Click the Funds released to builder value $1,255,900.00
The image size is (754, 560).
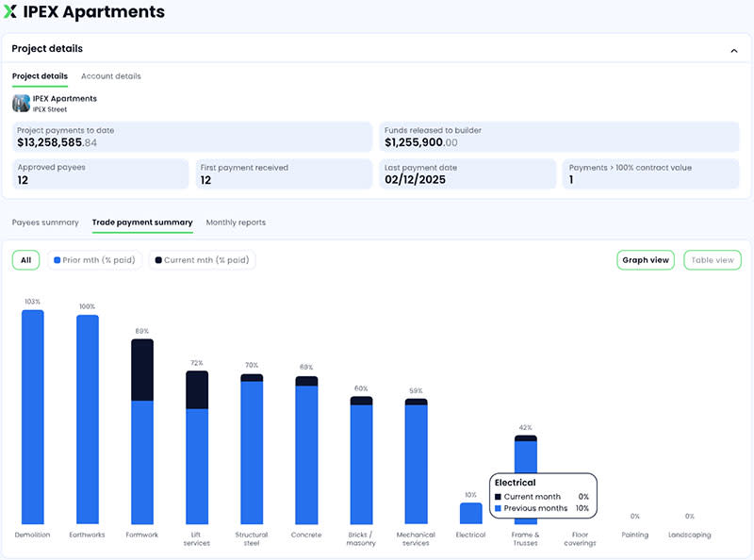(x=421, y=142)
